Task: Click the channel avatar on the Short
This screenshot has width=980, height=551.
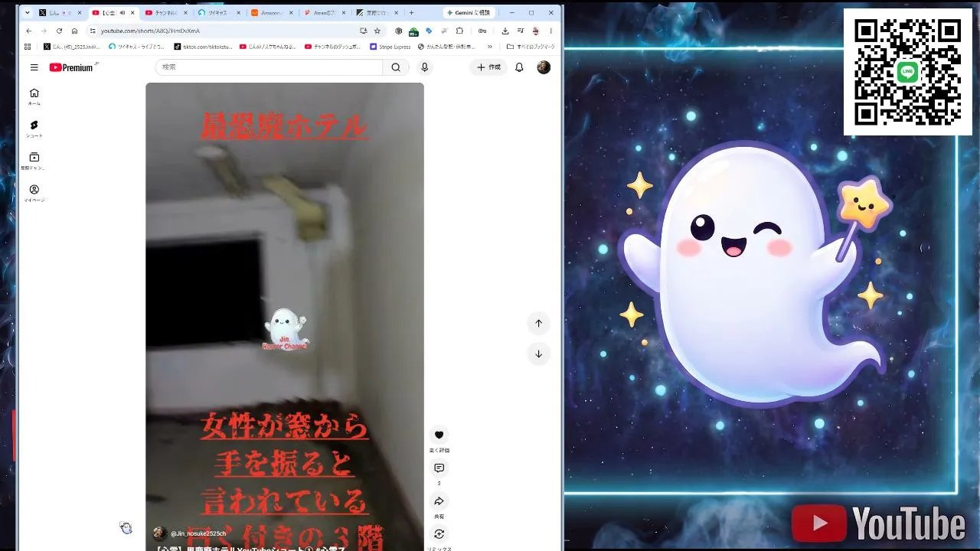Action: 159,533
